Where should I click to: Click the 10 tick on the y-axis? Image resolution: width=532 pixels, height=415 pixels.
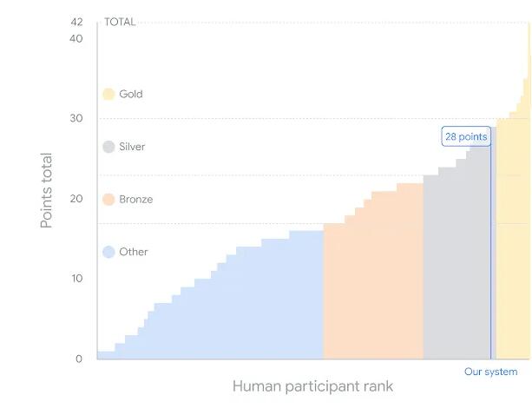(x=77, y=279)
